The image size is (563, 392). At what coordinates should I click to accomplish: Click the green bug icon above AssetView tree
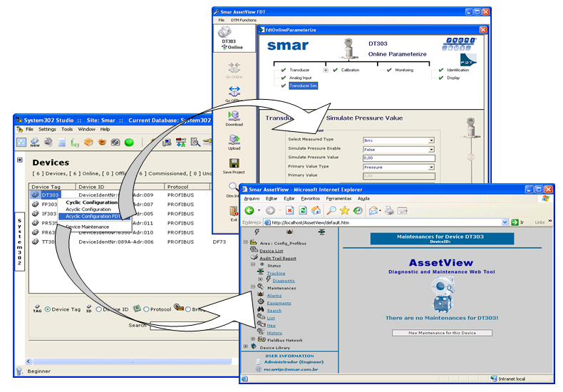pyautogui.click(x=321, y=232)
